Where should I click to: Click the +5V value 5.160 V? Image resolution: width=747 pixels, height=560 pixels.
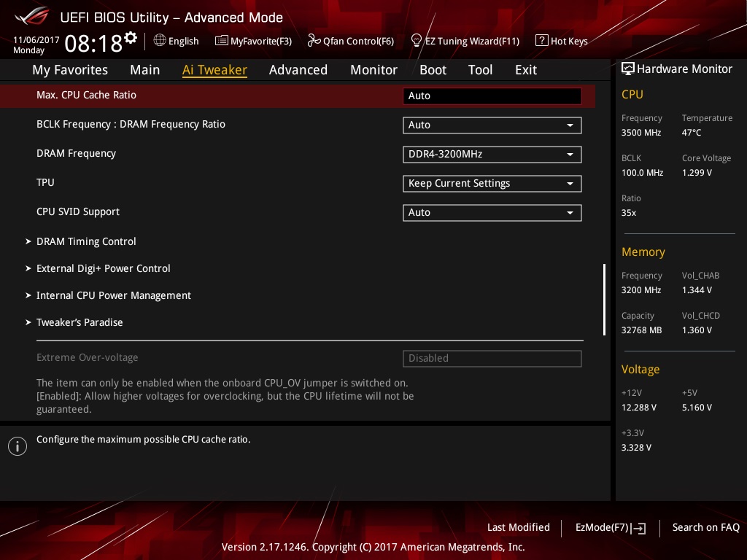(697, 408)
